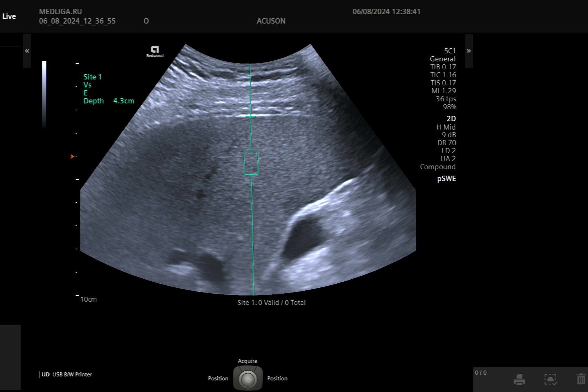The image size is (588, 392).
Task: Click the 9 dB gain setting
Action: pos(449,135)
